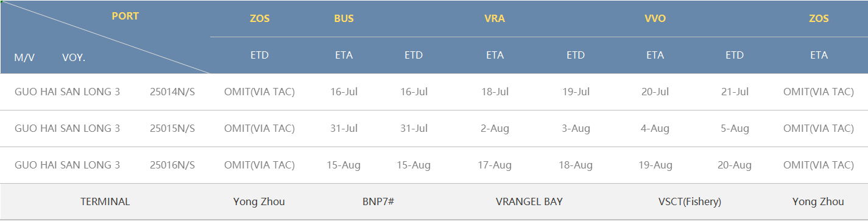
Task: Select the 20-Aug VVO ETD cell
Action: pos(735,165)
